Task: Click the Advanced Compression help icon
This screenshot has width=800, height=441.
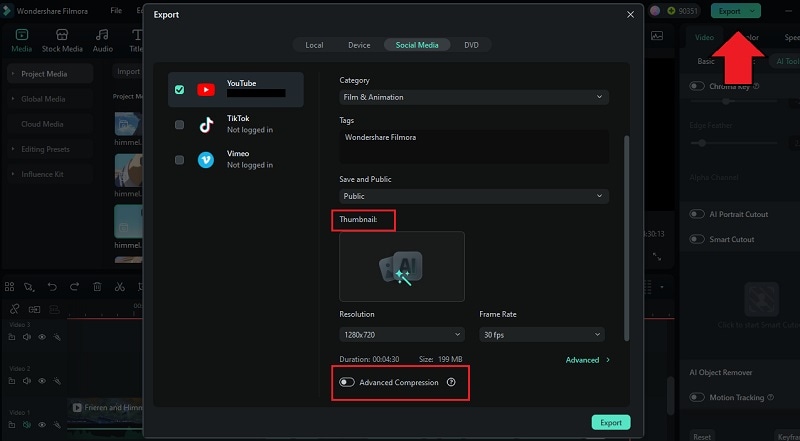Action: [x=451, y=382]
